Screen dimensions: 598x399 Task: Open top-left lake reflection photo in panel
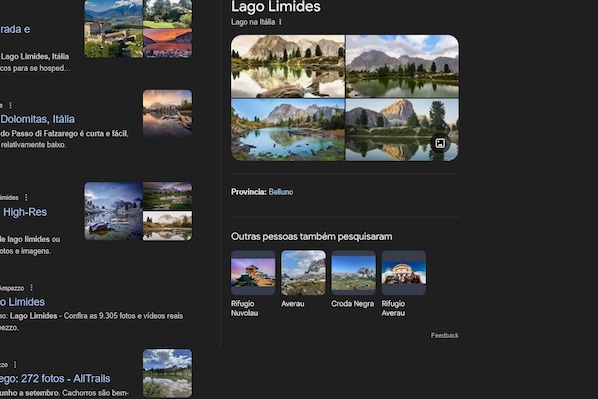[x=288, y=66]
